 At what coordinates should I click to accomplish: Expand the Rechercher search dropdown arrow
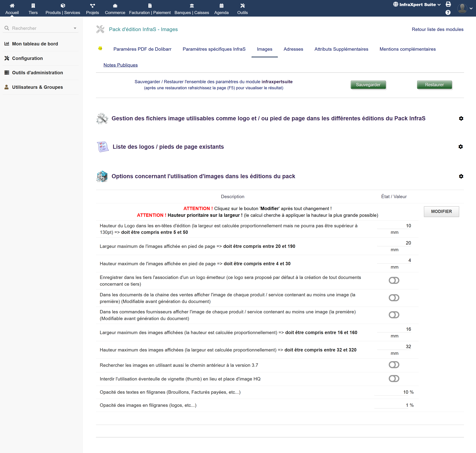coord(75,28)
